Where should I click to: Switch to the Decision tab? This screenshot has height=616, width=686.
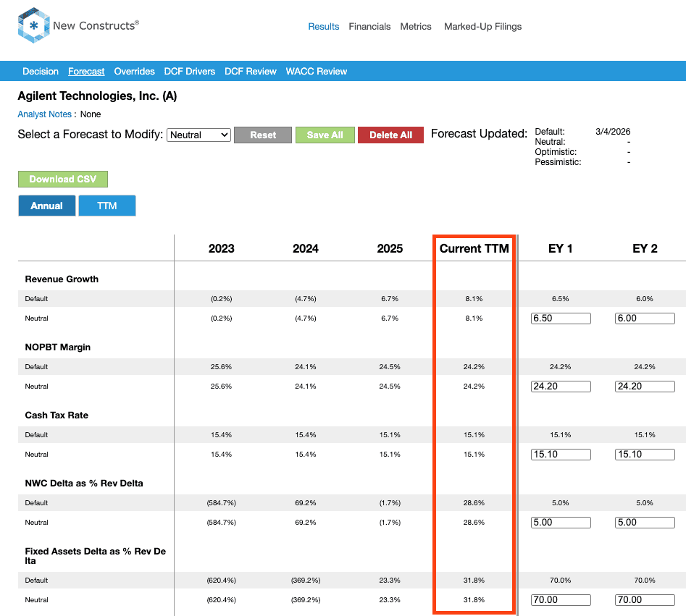tap(41, 71)
